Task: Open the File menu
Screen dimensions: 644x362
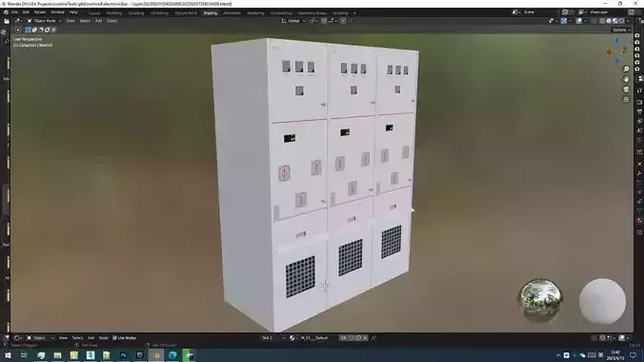Action: pos(15,12)
